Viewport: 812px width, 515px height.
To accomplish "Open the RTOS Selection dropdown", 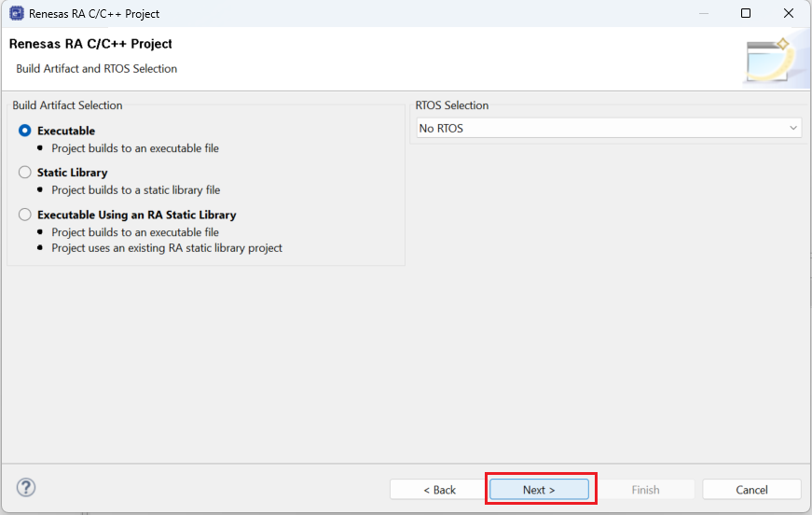I will click(609, 128).
